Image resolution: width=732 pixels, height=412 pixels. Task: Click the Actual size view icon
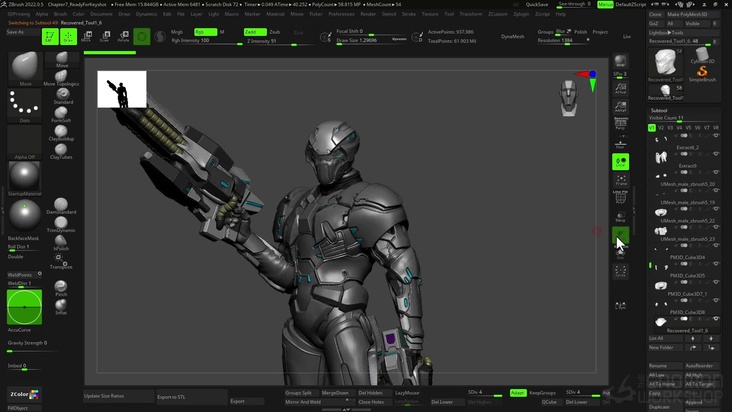click(620, 88)
